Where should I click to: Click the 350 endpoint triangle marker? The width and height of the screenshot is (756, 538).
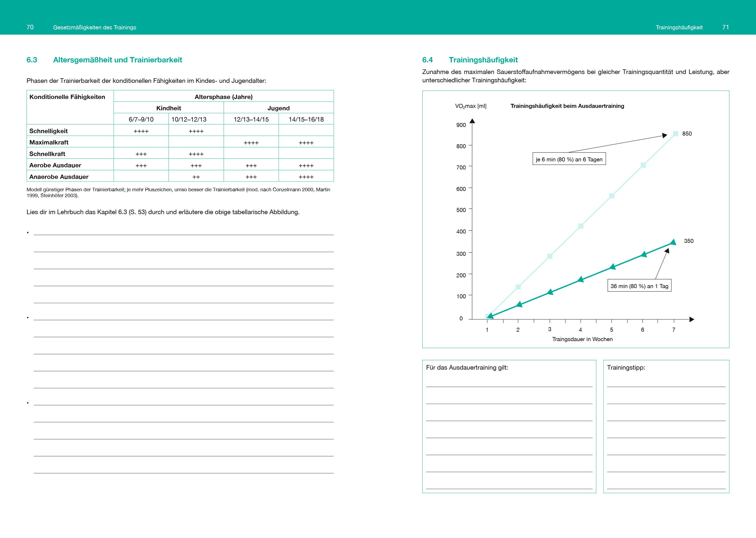tap(673, 242)
